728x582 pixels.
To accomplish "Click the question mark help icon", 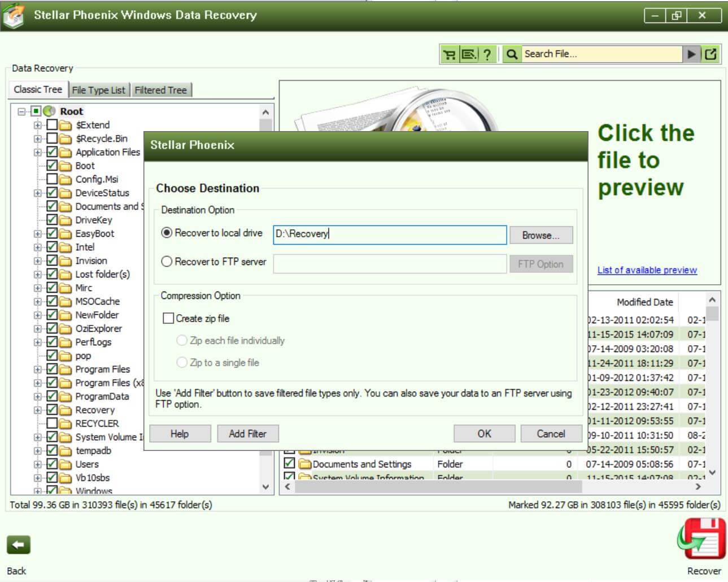I will pos(487,54).
